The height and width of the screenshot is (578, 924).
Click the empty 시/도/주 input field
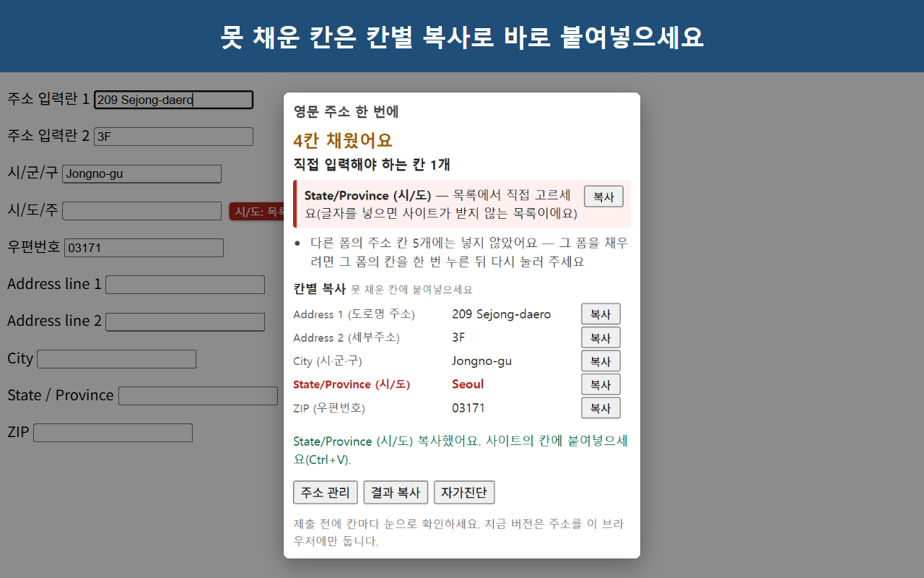(141, 211)
